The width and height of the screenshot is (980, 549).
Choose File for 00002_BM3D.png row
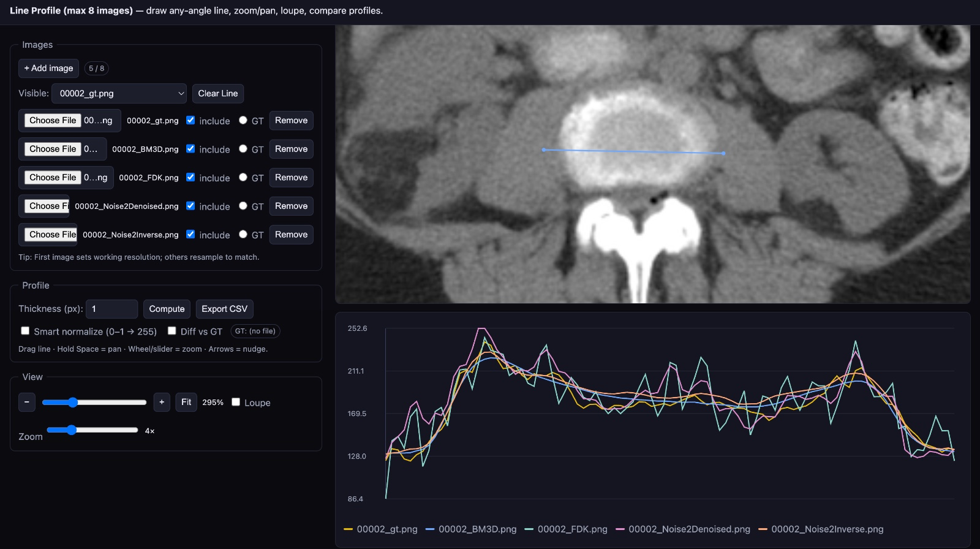(x=53, y=149)
